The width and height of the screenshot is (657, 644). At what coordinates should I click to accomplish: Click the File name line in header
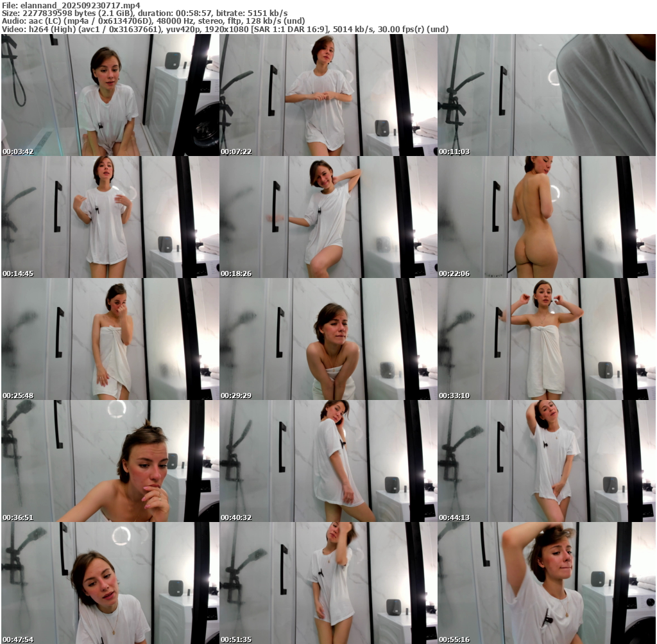(x=71, y=5)
